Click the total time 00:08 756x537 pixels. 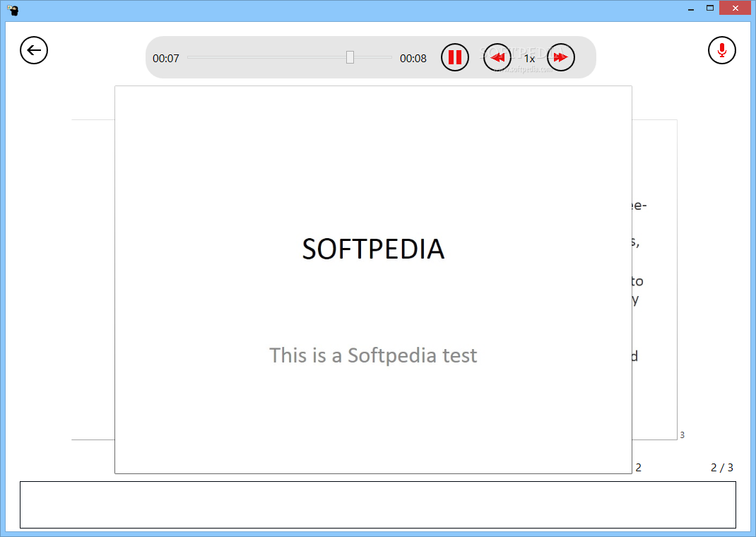(413, 59)
